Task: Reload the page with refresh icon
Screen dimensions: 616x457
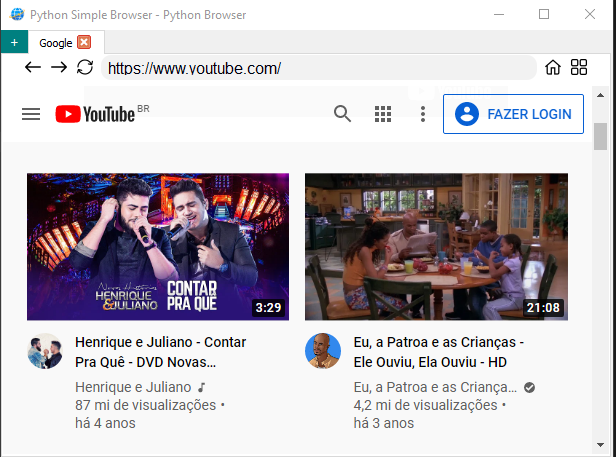Action: (x=85, y=67)
